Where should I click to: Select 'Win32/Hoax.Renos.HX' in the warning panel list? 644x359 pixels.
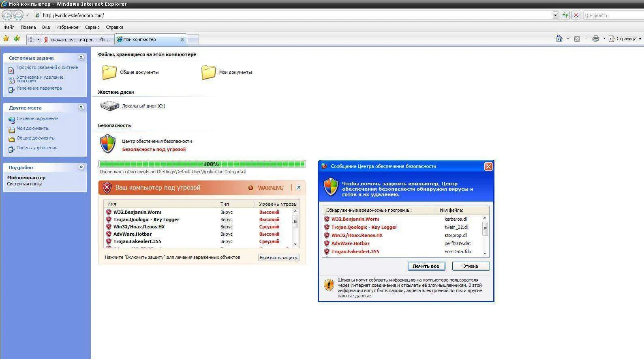click(x=139, y=227)
